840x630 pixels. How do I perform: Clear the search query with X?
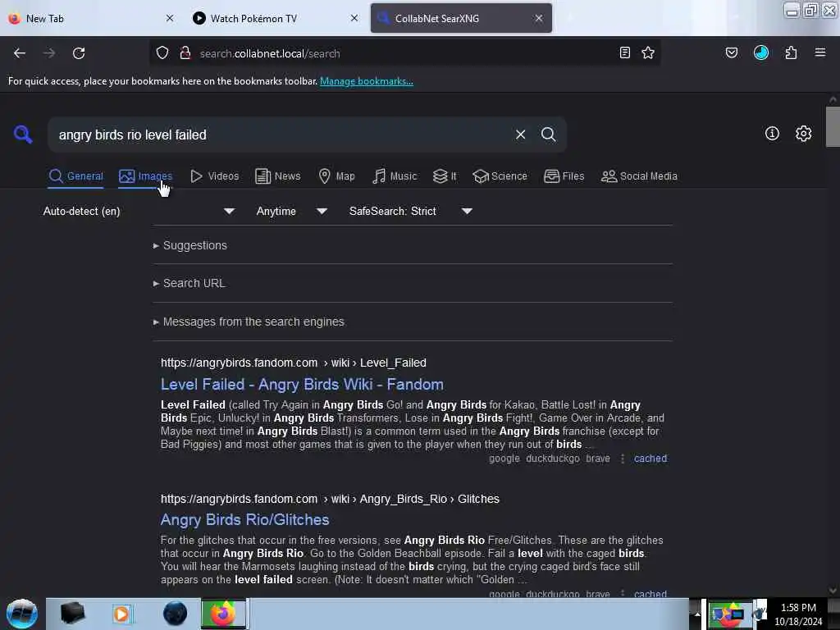point(520,135)
